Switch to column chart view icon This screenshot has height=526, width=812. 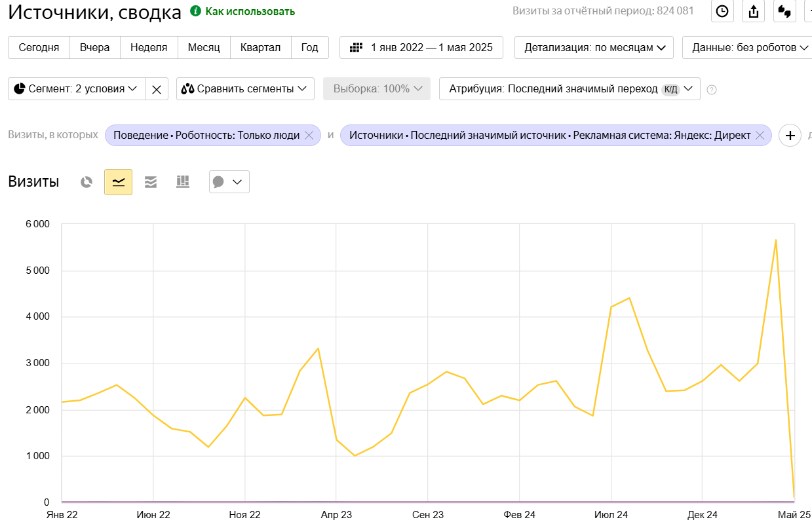point(183,182)
